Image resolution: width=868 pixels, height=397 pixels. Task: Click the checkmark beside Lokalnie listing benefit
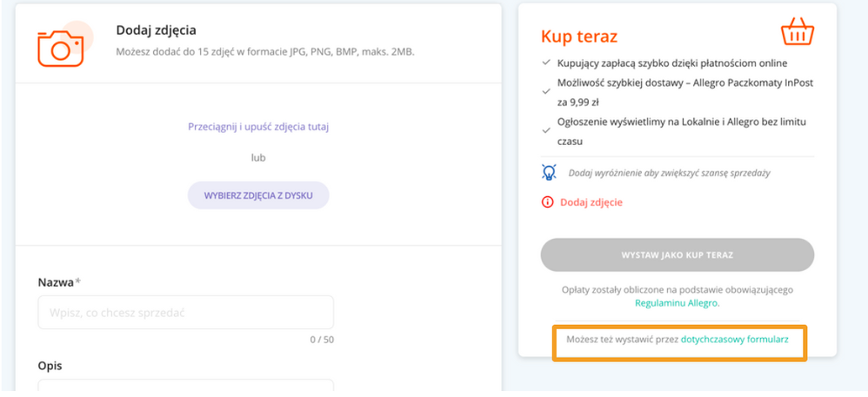pos(546,131)
